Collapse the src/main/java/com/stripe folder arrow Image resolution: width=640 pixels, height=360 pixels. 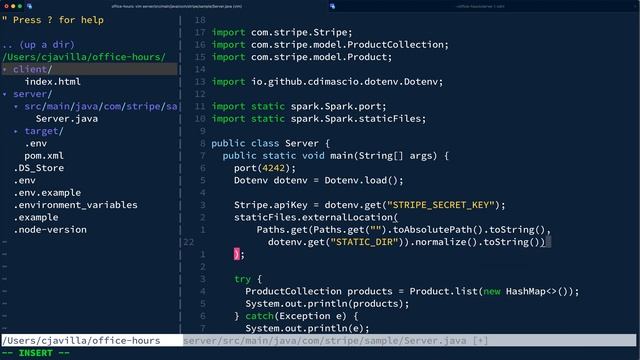pos(16,107)
